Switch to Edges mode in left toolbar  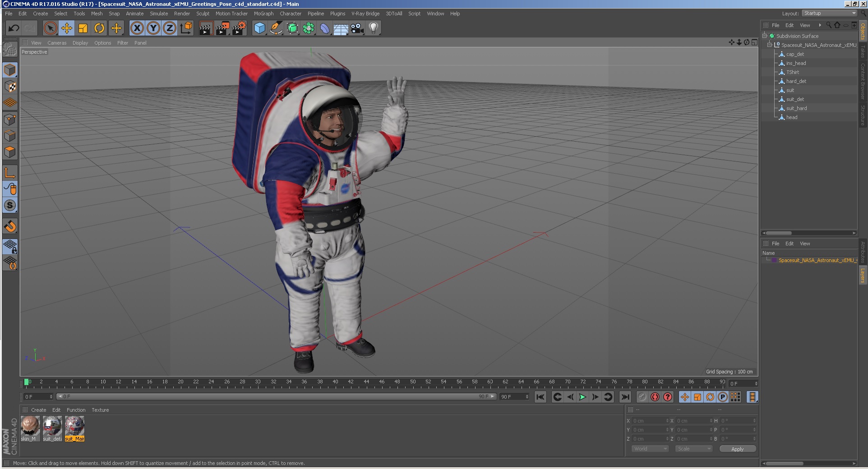pos(10,136)
